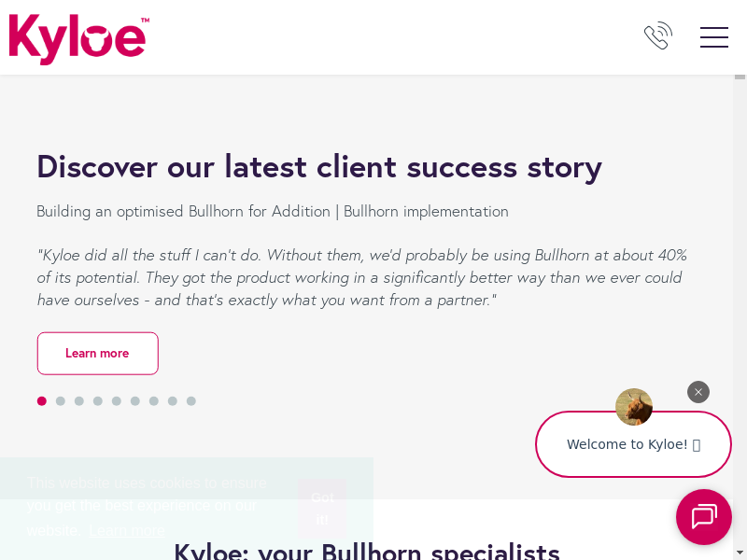Screen dimensions: 747x560
Task: Accept cookies with the 'Got it!' button
Action: click(322, 509)
